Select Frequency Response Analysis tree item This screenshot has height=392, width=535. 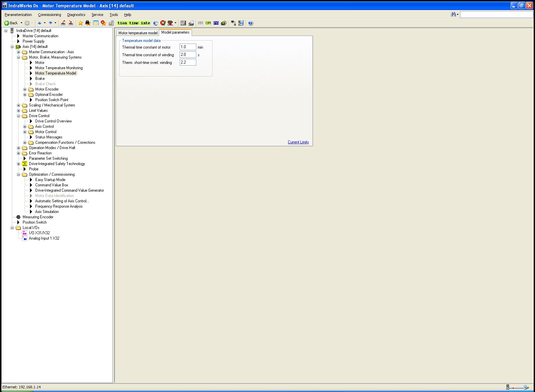[x=59, y=206]
